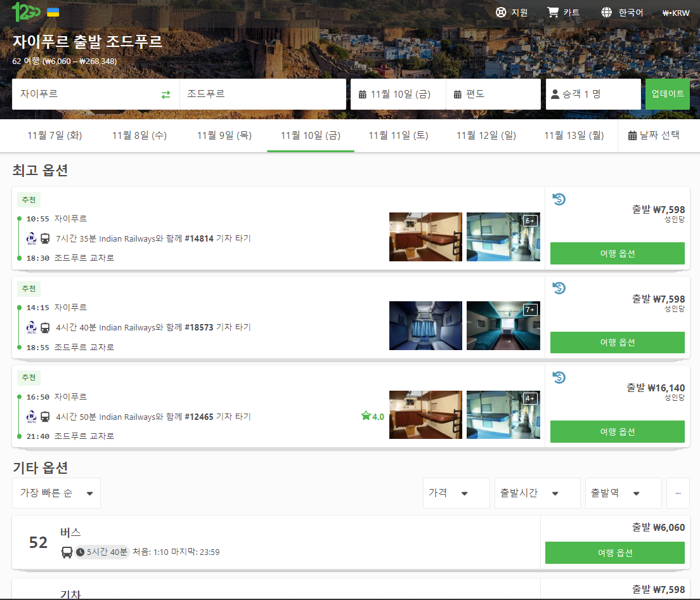Select the 11월 12일 (일) tab
The width and height of the screenshot is (700, 600).
coord(486,135)
